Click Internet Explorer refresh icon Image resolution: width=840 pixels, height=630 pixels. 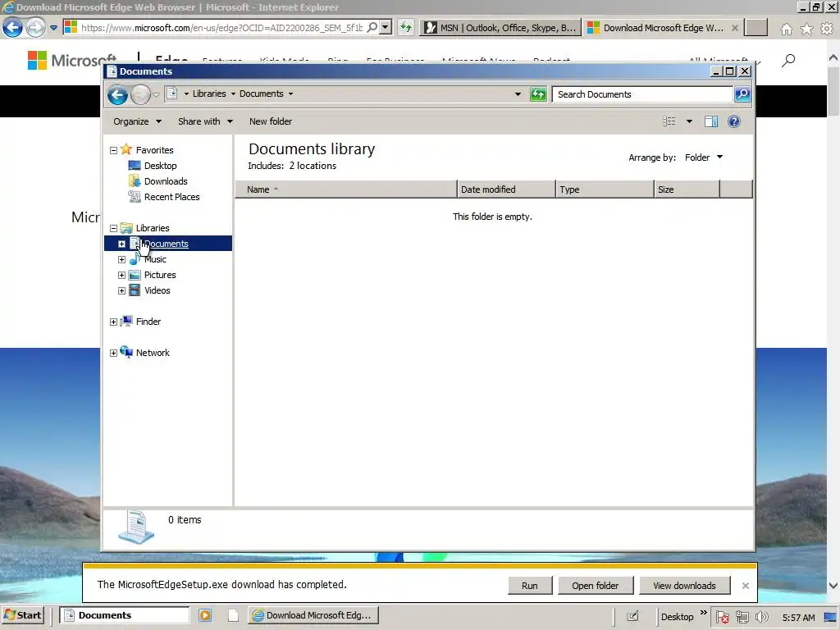(405, 27)
